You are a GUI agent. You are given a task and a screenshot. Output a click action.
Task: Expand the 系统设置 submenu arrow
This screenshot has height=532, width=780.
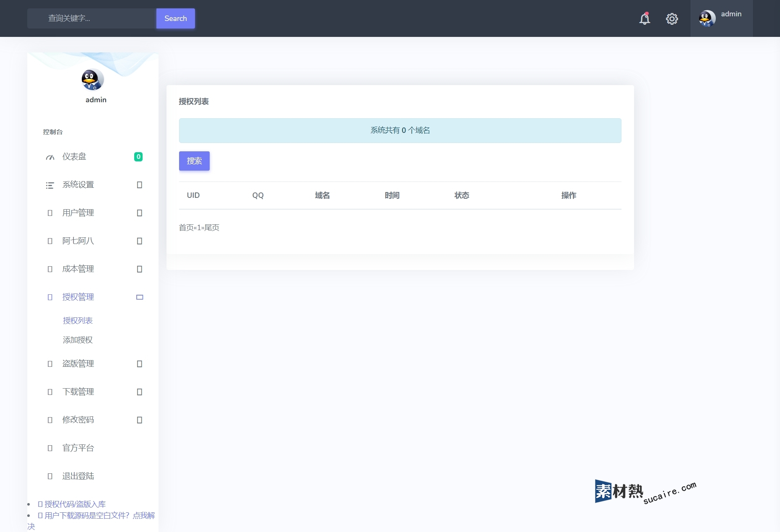(x=140, y=185)
